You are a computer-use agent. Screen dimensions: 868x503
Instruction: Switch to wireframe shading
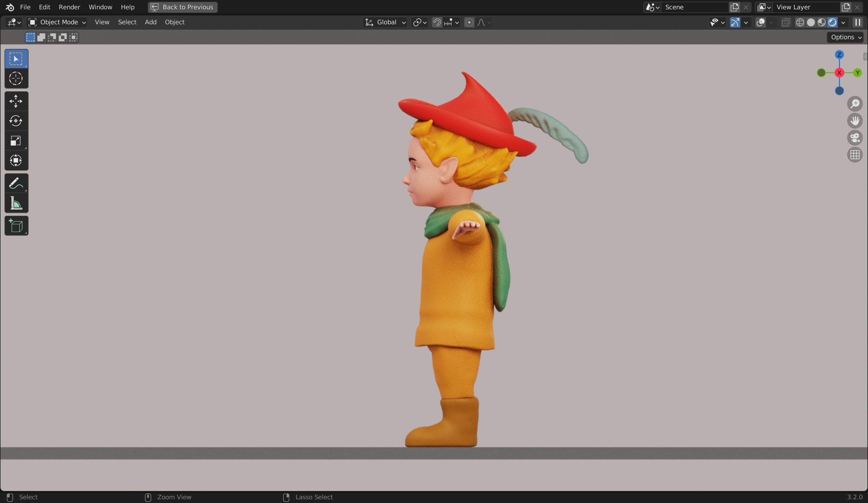(x=800, y=22)
